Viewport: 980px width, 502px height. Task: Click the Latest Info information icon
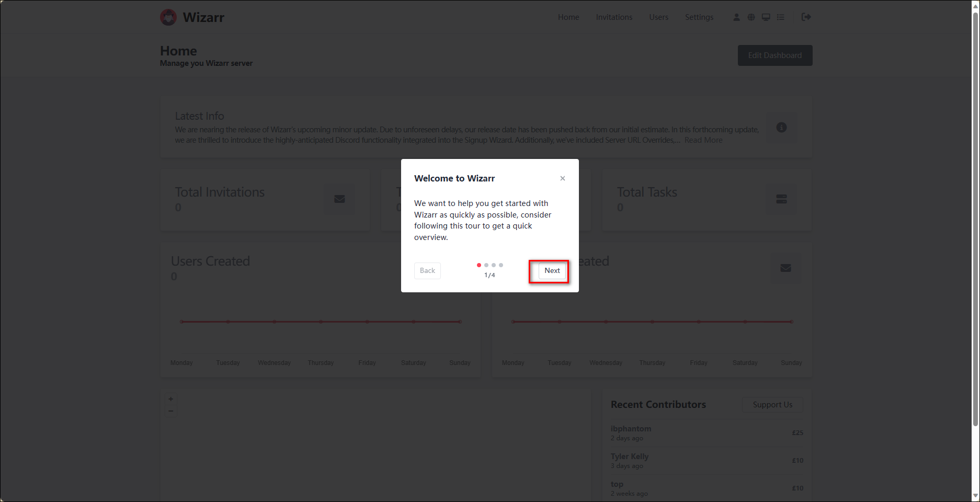(x=781, y=128)
